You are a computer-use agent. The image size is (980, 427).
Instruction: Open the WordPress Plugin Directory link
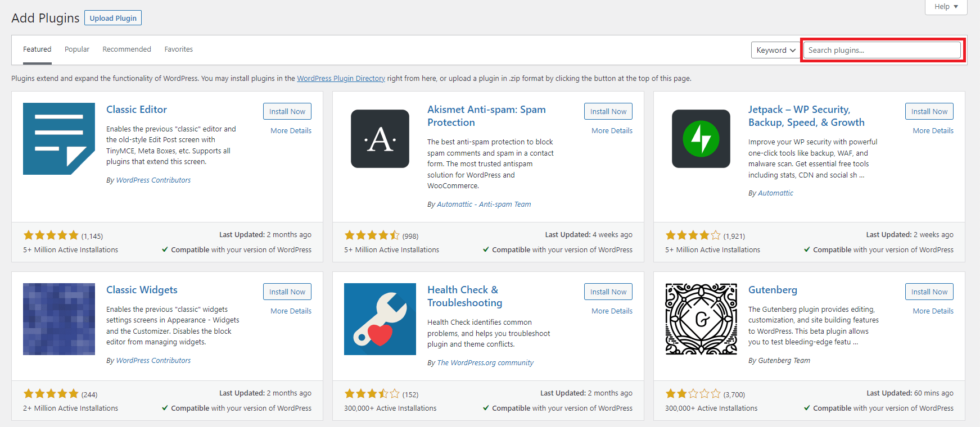(341, 79)
